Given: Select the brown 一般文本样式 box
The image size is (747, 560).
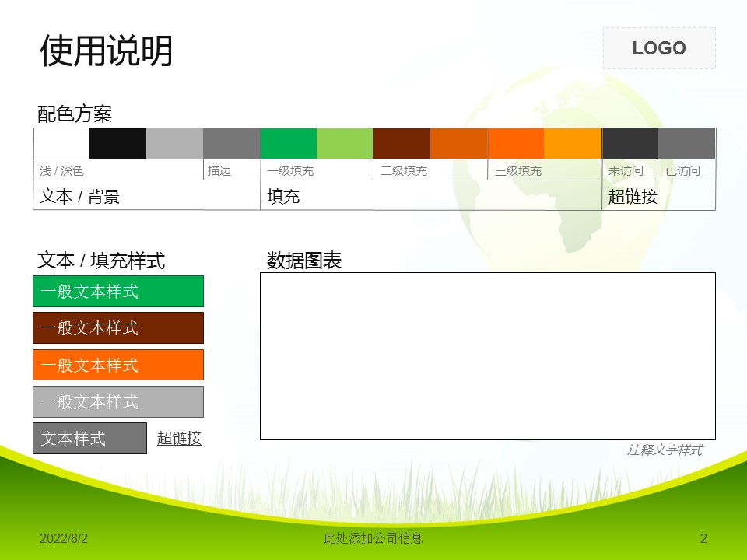Looking at the screenshot, I should [x=118, y=327].
